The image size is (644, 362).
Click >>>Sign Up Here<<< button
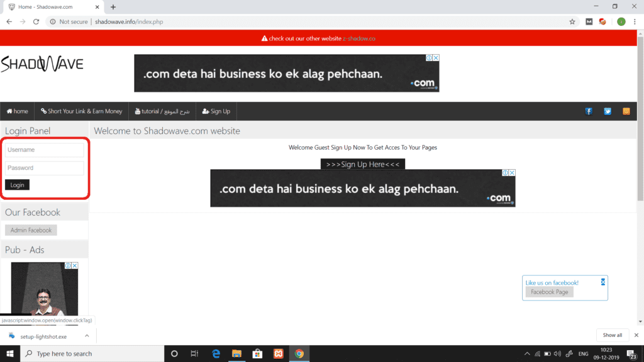click(363, 164)
